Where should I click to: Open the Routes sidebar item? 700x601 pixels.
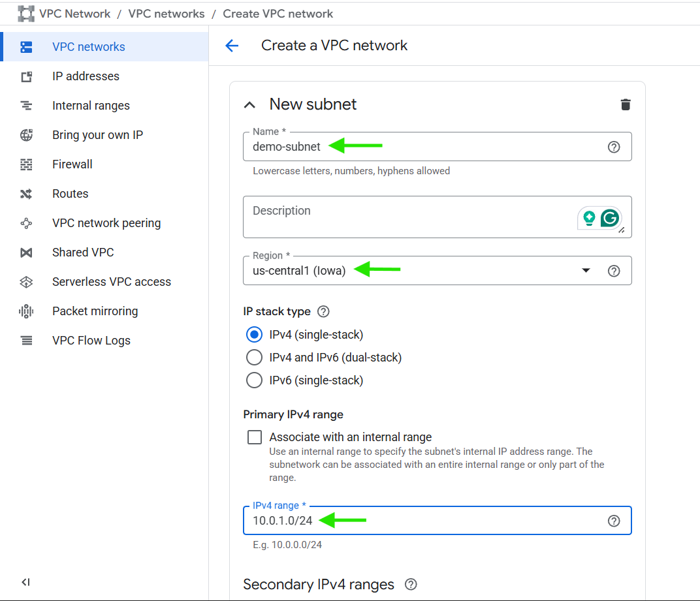(x=70, y=194)
